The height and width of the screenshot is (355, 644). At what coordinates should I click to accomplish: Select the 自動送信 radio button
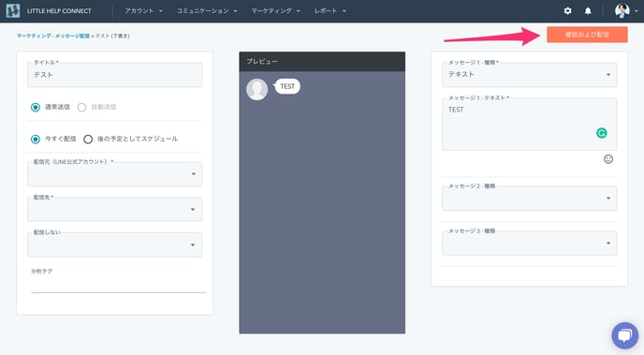pos(81,107)
